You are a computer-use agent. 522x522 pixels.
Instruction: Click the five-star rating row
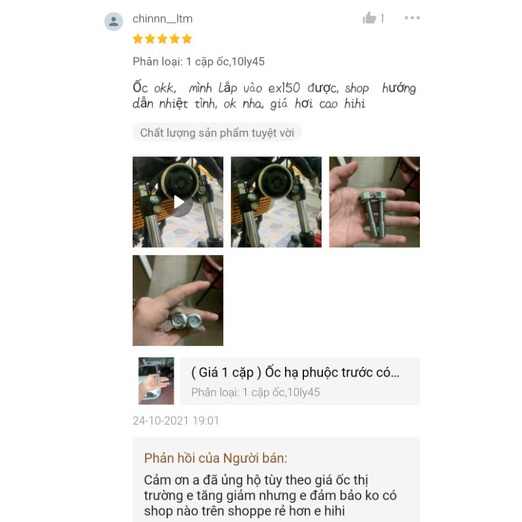tap(162, 39)
